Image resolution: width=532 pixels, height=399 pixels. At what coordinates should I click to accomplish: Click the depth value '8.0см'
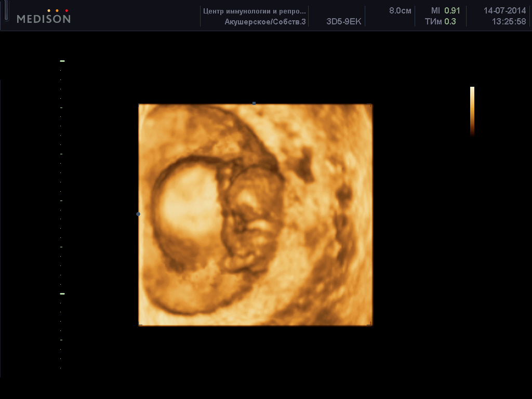click(x=400, y=11)
